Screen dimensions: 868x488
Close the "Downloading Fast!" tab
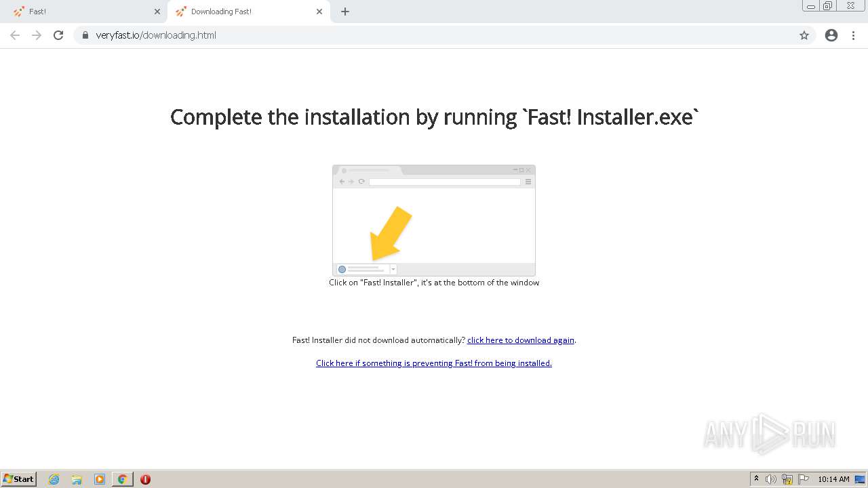point(319,12)
